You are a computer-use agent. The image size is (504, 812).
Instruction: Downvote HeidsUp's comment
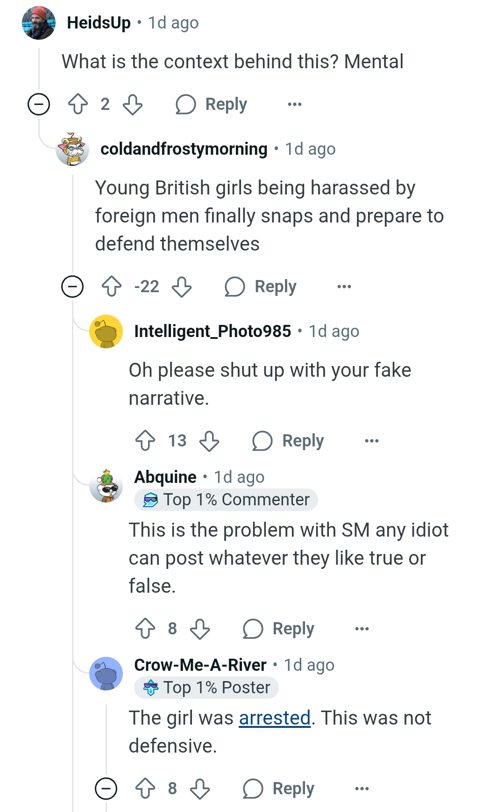pyautogui.click(x=133, y=104)
